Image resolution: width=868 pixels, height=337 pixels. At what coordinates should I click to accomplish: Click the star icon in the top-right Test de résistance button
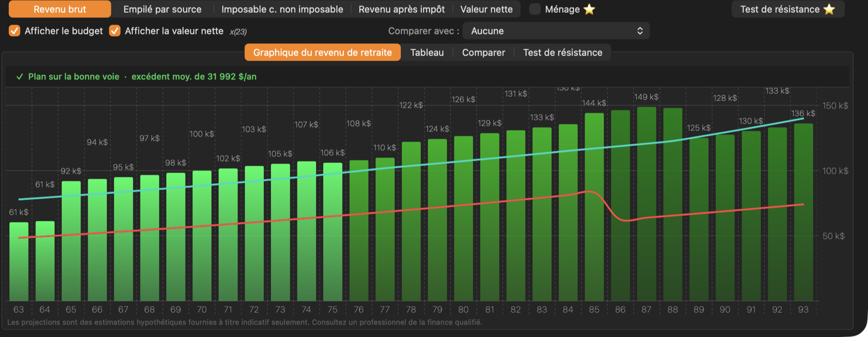coord(830,9)
